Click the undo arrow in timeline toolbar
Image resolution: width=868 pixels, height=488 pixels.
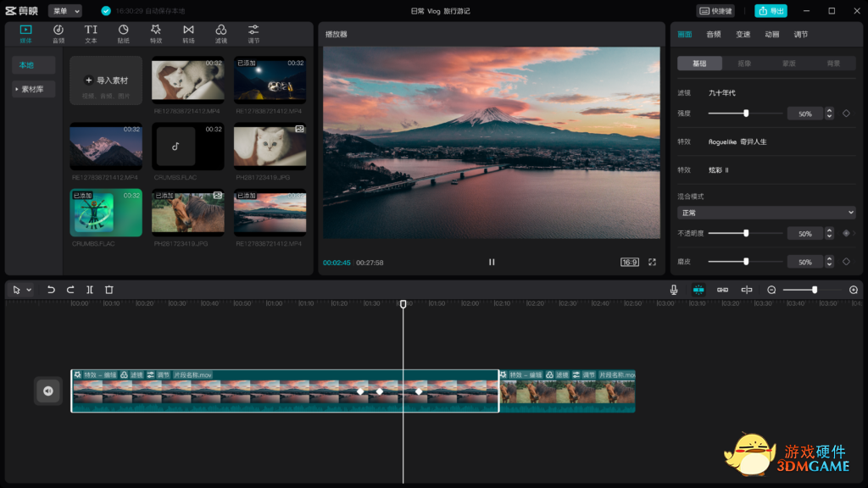[51, 290]
